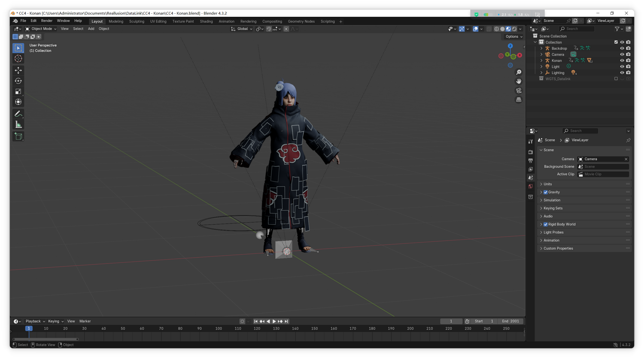The width and height of the screenshot is (644, 358).
Task: Select the Rotate tool
Action: tap(18, 81)
